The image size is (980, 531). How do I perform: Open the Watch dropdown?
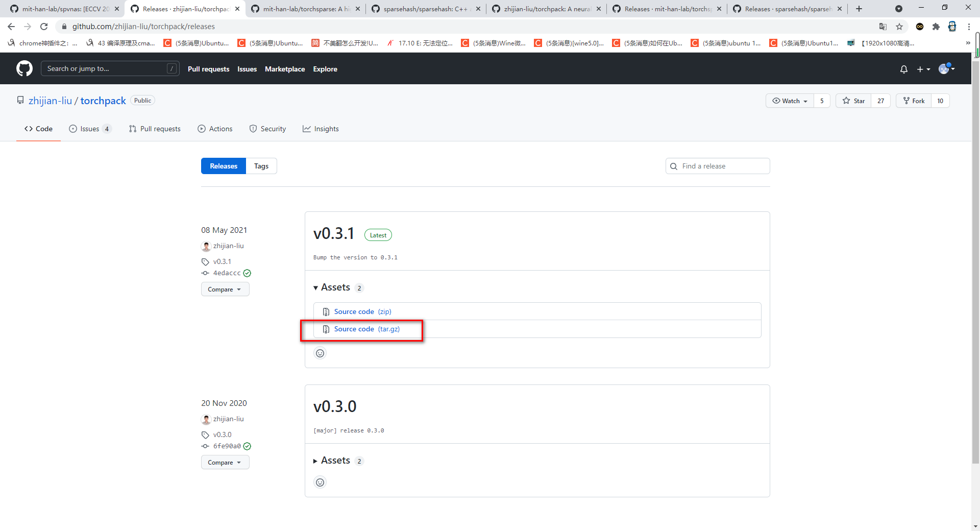click(x=789, y=101)
